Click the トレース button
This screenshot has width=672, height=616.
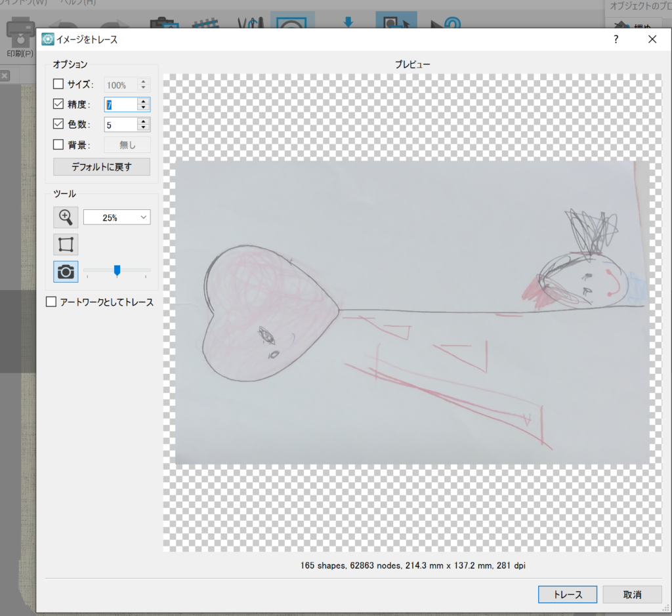click(567, 594)
